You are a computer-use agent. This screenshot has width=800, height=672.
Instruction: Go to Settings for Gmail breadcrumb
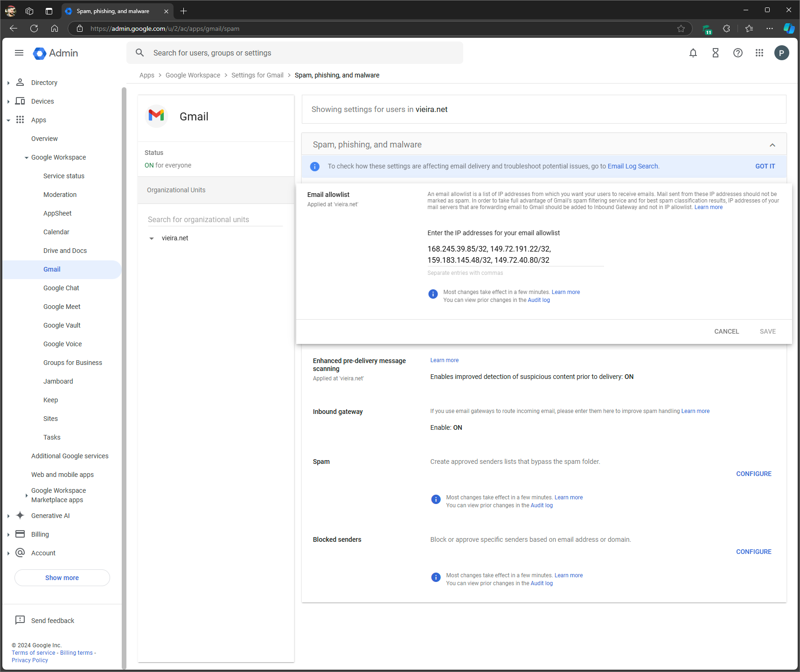[257, 75]
